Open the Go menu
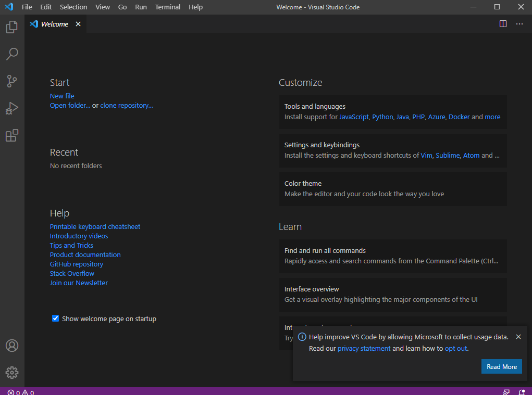Screen dimensions: 532x395 click(122, 7)
